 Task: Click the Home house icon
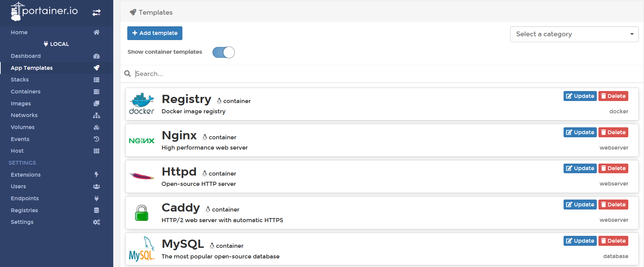[x=96, y=32]
